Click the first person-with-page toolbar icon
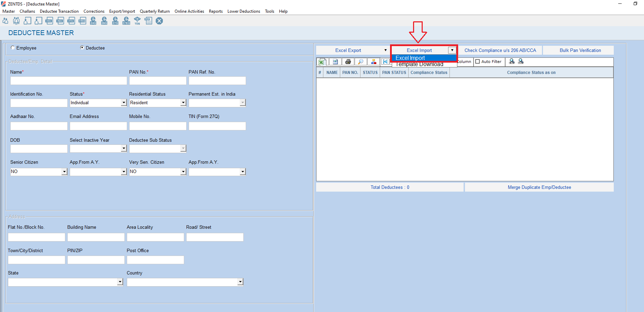 tap(27, 21)
